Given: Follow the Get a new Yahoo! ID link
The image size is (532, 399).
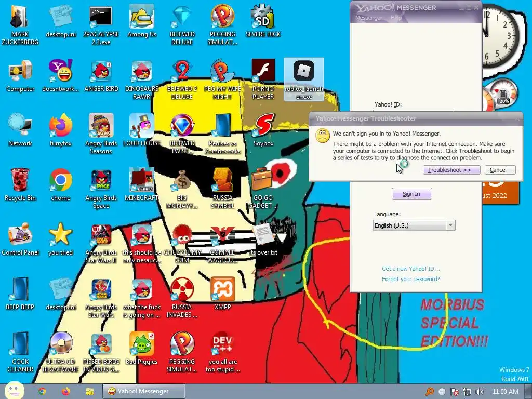Looking at the screenshot, I should tap(411, 269).
